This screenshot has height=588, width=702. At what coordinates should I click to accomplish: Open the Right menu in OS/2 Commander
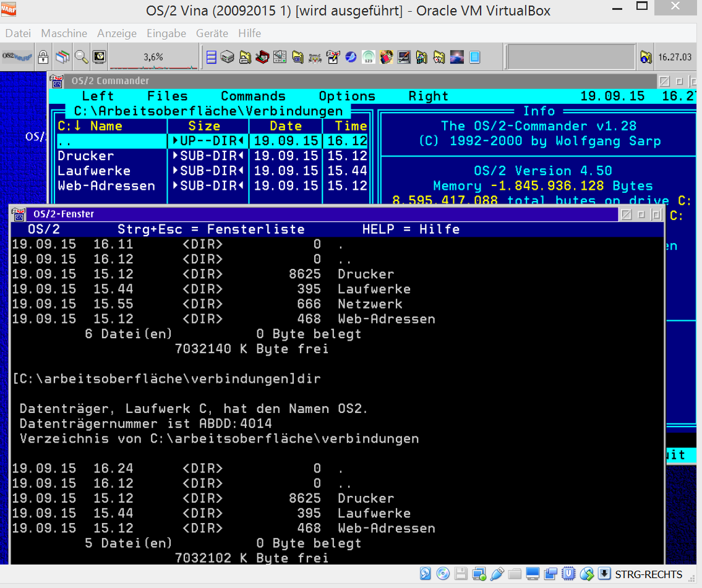429,96
